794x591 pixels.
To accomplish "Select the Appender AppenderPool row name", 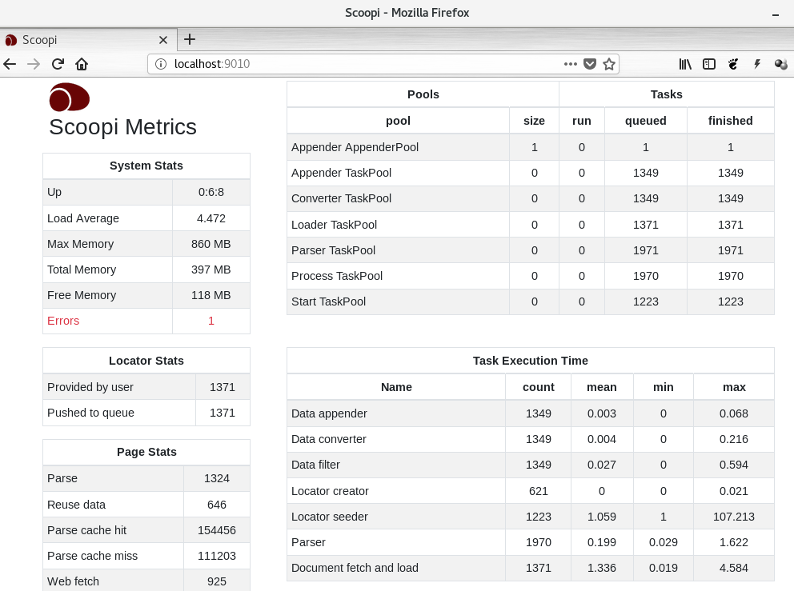I will click(x=355, y=147).
